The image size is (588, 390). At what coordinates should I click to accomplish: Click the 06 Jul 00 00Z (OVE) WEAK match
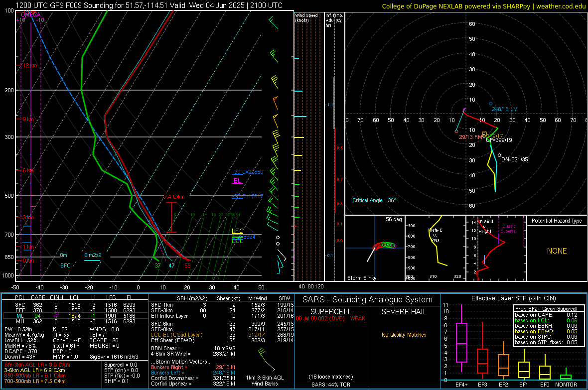pyautogui.click(x=330, y=318)
